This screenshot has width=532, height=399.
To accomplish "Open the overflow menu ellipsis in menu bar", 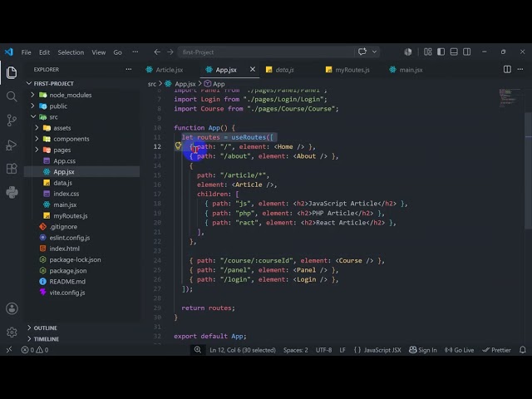I will 135,52.
